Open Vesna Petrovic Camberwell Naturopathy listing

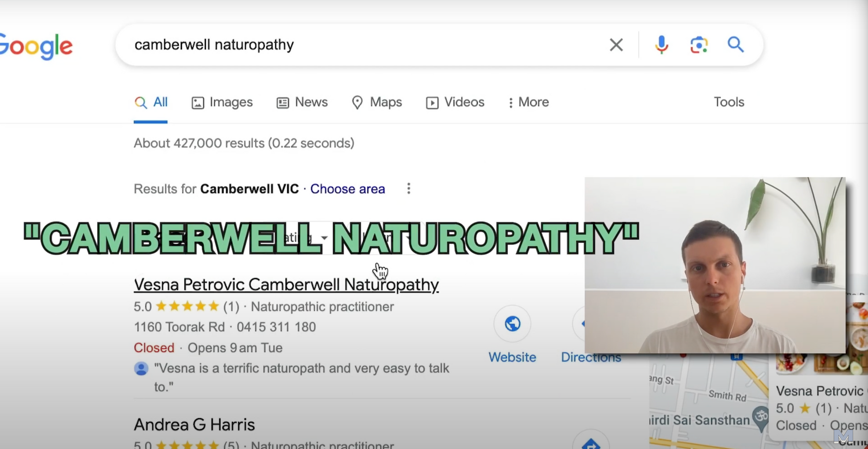(286, 284)
